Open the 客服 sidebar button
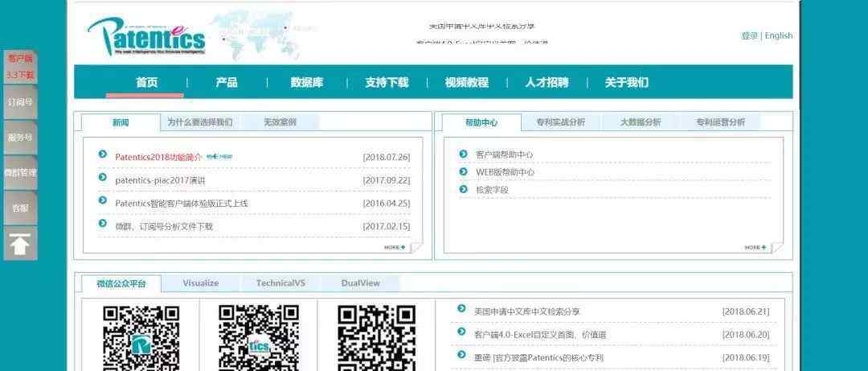 [x=20, y=208]
